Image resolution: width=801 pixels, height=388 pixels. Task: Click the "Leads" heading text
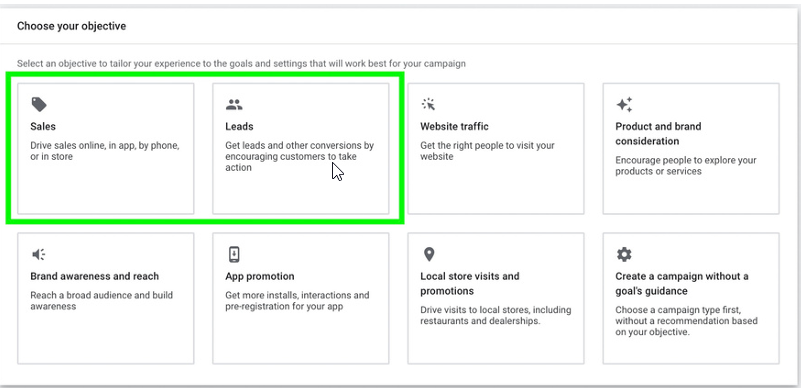(x=239, y=126)
